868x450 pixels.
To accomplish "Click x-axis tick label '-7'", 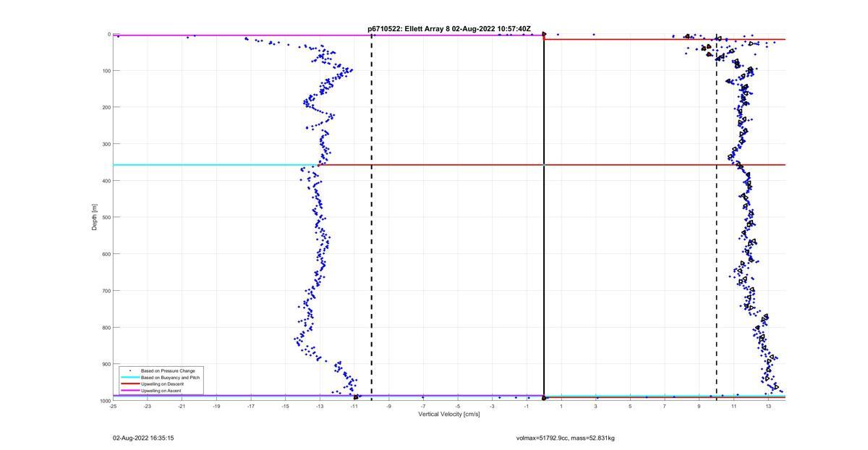I will click(423, 407).
